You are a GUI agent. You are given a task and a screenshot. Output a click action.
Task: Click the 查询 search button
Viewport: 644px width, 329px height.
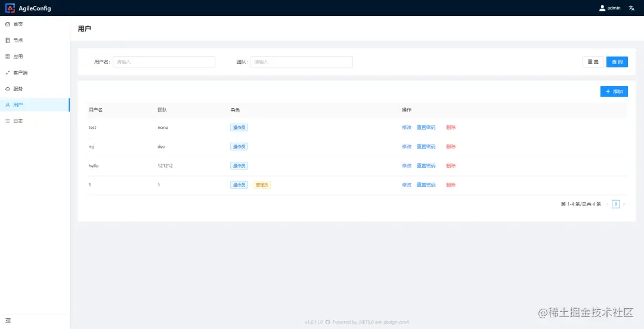click(x=617, y=62)
